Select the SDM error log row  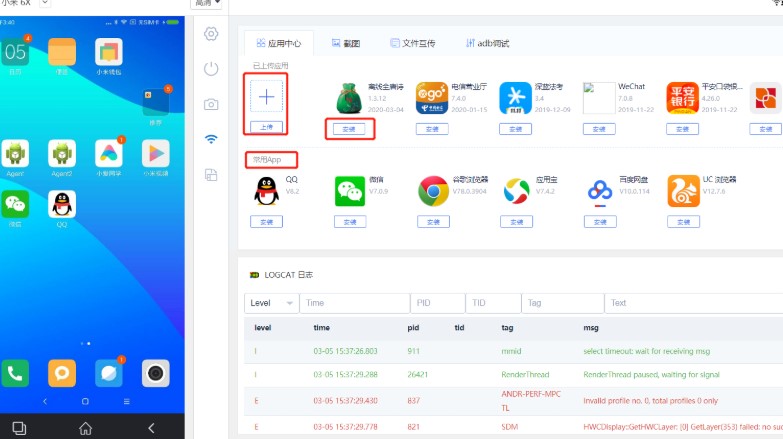(513, 427)
